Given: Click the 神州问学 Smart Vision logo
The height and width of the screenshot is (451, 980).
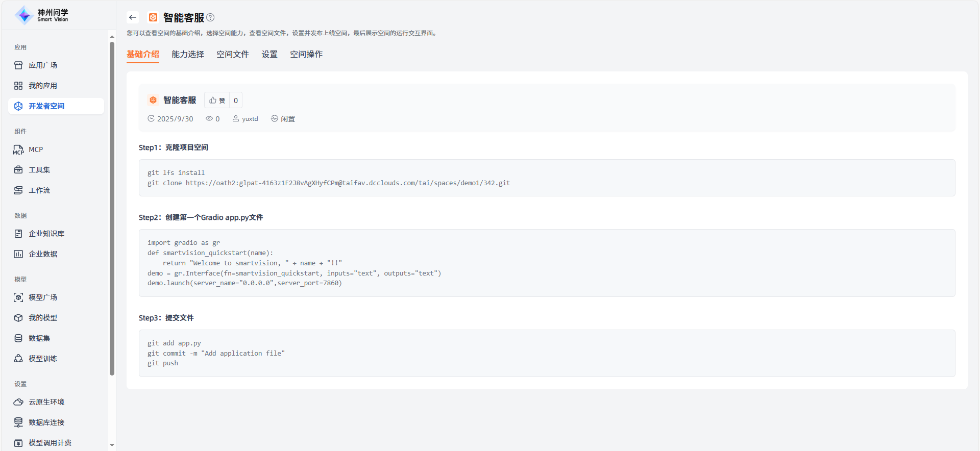Looking at the screenshot, I should pos(42,15).
